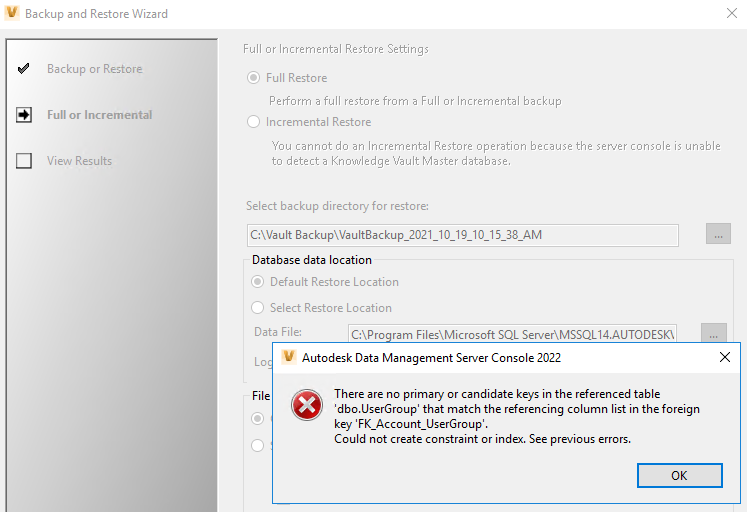Choose Select Restore Location radio button
Image resolution: width=747 pixels, height=512 pixels.
click(258, 308)
